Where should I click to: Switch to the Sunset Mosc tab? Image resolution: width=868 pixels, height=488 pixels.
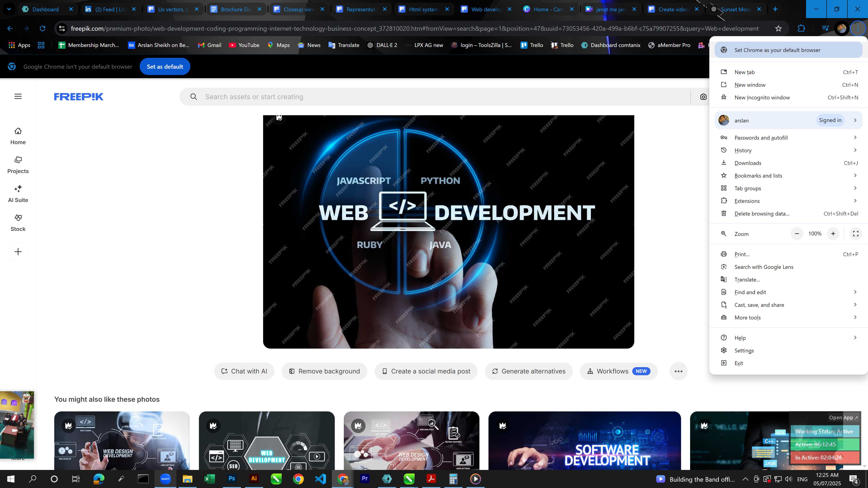(x=736, y=9)
